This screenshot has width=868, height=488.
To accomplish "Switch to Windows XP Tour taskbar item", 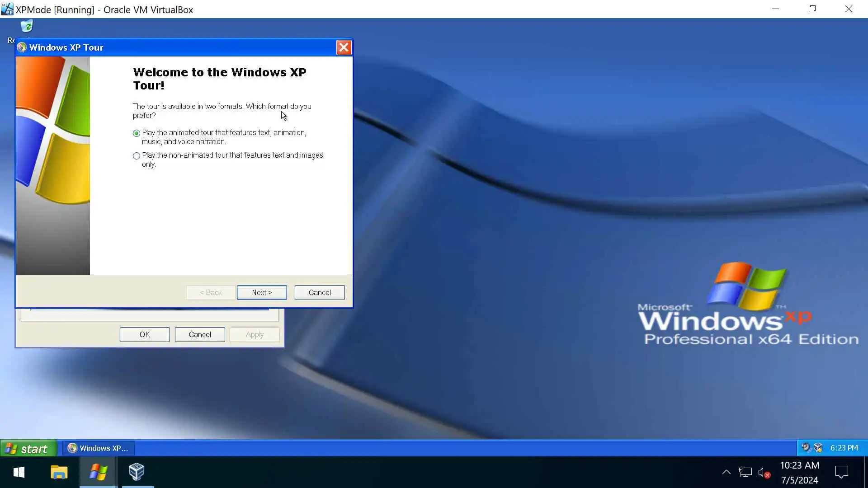I will click(x=98, y=448).
